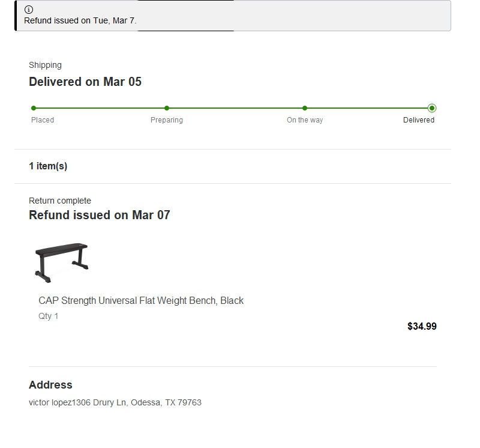The image size is (480, 448).
Task: Click the Preparing step label
Action: tap(167, 120)
